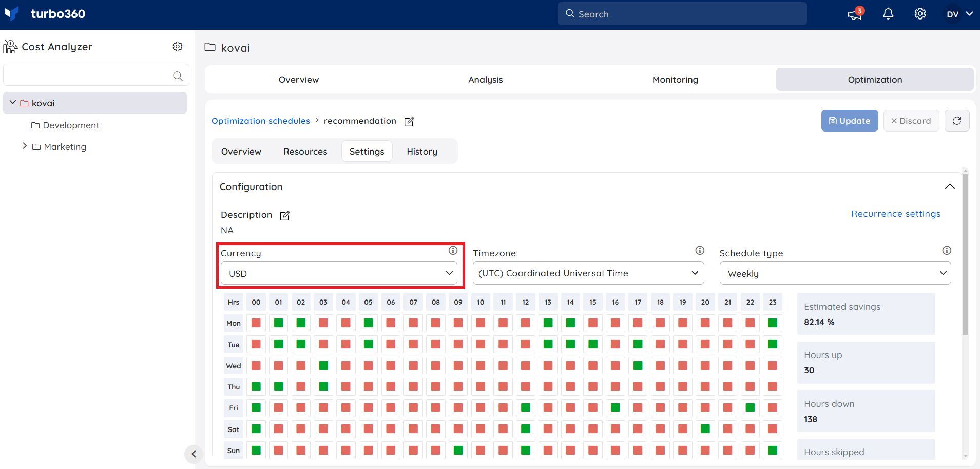Click the Hours down 138 value

(x=811, y=419)
